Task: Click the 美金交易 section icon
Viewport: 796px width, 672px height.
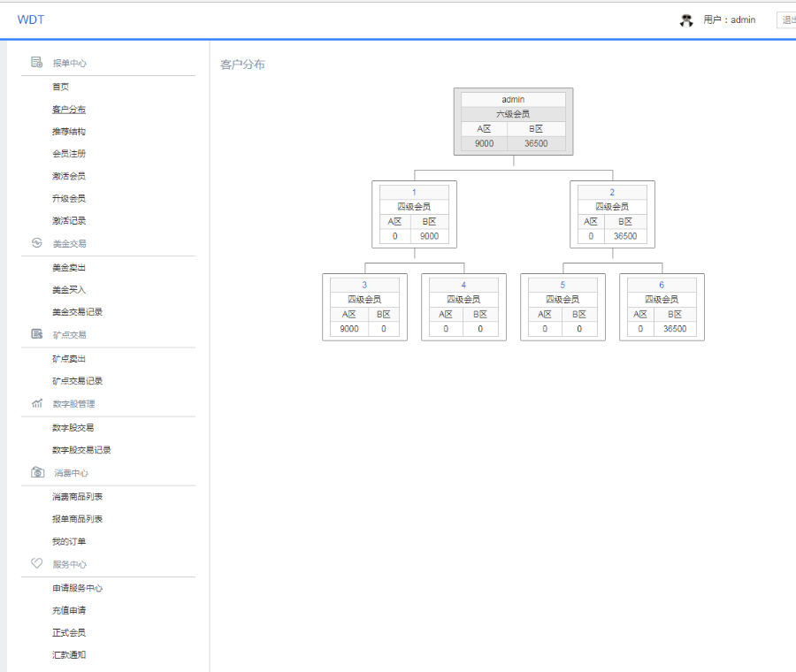Action: tap(36, 243)
